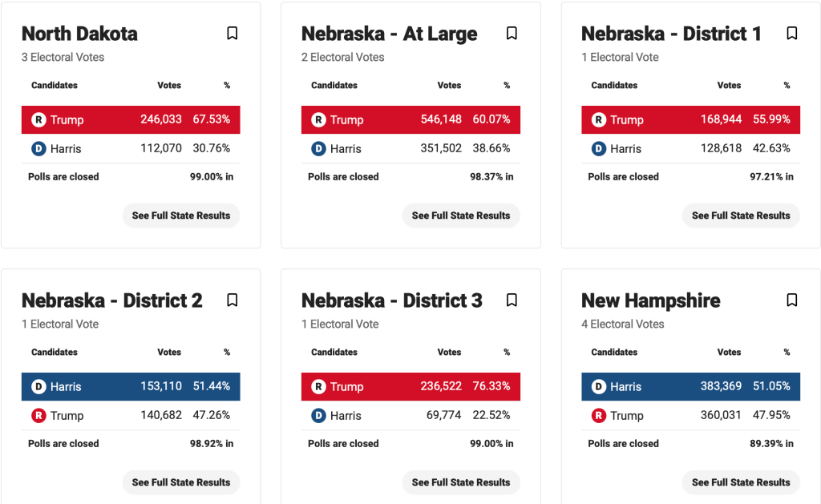This screenshot has height=504, width=821.
Task: See full state results for New Hampshire
Action: (741, 482)
